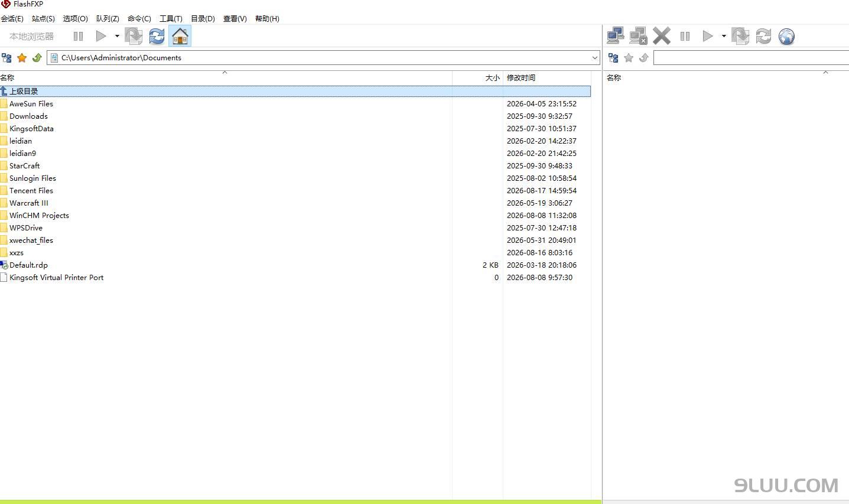
Task: Open the dropdown arrow next to the remote play icon
Action: point(724,37)
